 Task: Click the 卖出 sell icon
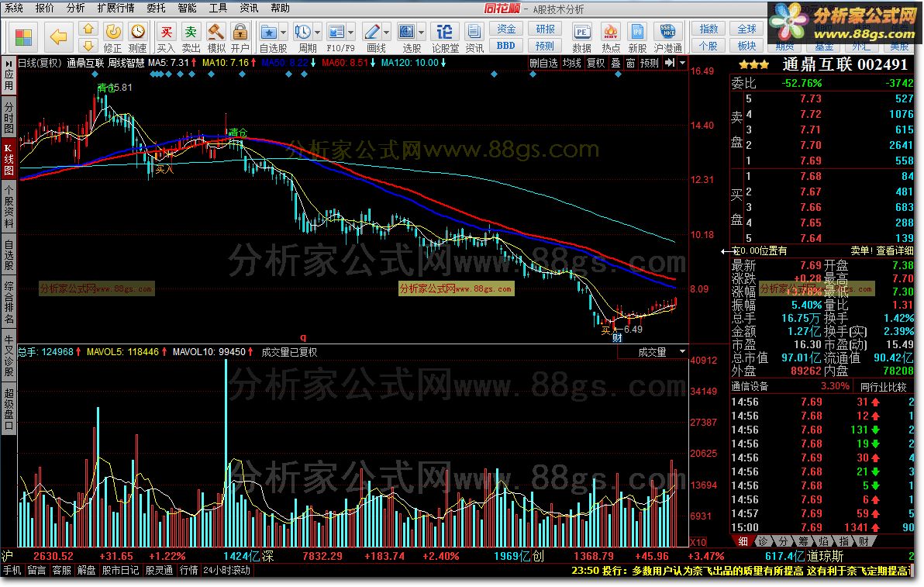point(191,32)
